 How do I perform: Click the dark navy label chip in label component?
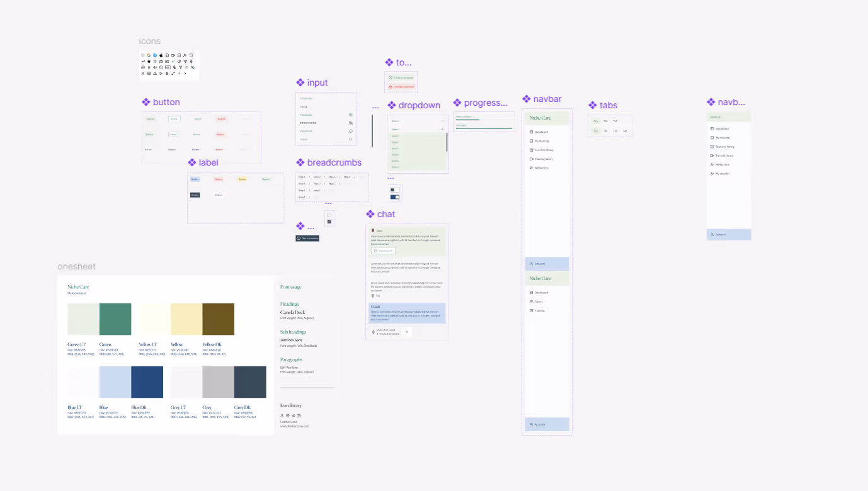coord(195,195)
